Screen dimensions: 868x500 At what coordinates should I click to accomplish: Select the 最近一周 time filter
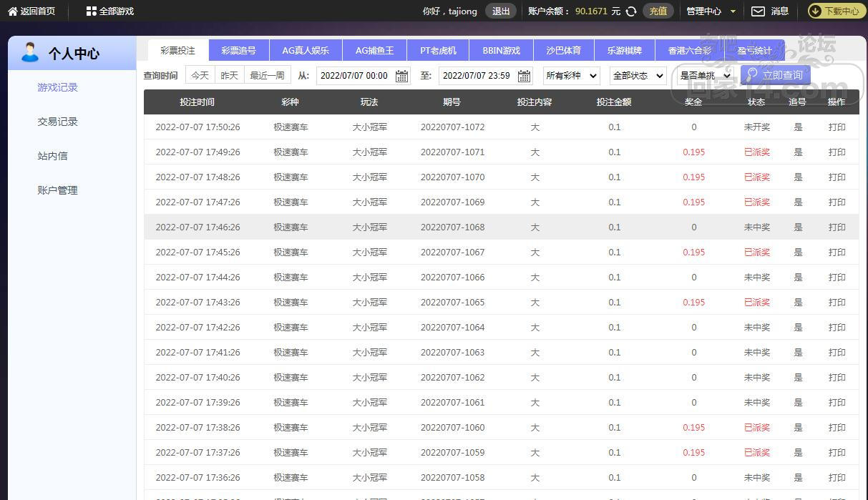(267, 75)
